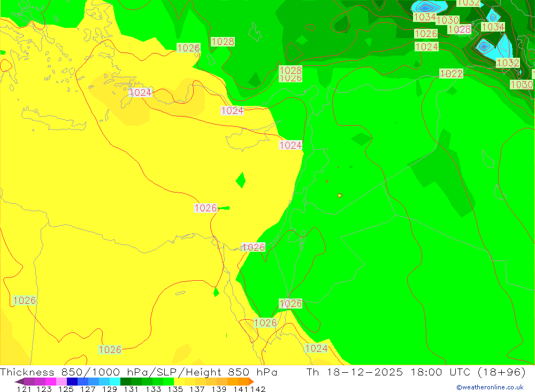Click the map title 'Thickness 850/1000 hPa/SLP/Height 850 hPa'
Screen dimensions: 535x392
139,372
